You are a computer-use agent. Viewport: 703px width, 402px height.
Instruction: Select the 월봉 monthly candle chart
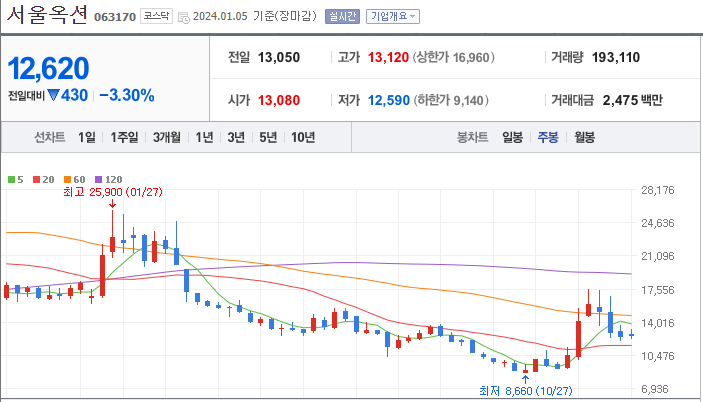(x=584, y=137)
